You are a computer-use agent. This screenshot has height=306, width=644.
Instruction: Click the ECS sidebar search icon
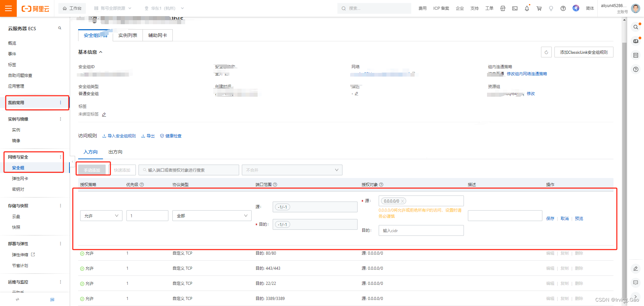(x=60, y=28)
